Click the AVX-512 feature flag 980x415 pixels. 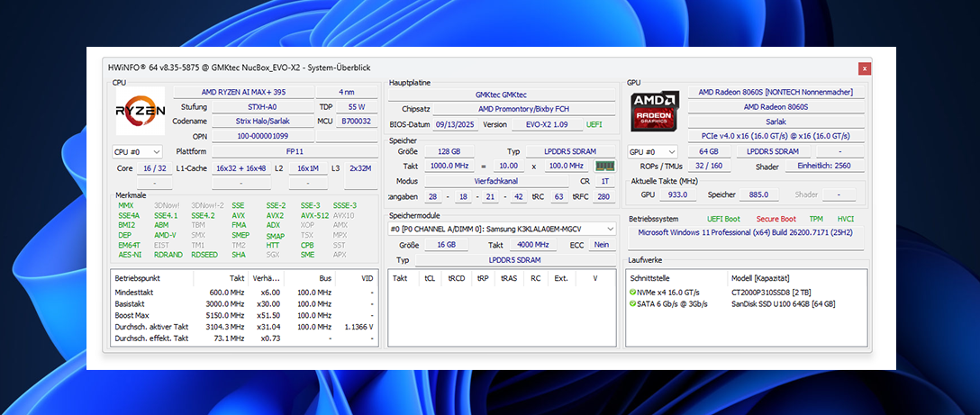(x=313, y=216)
